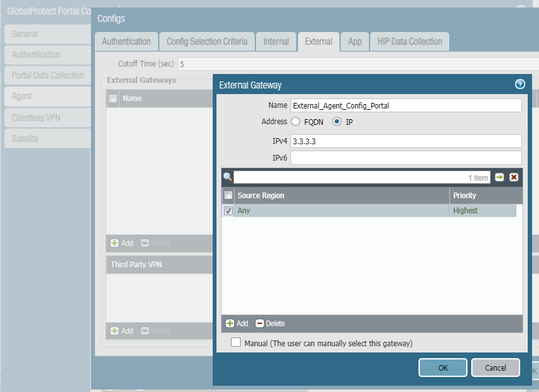Add a source region in gateway dialog
This screenshot has width=539, height=392.
point(237,323)
